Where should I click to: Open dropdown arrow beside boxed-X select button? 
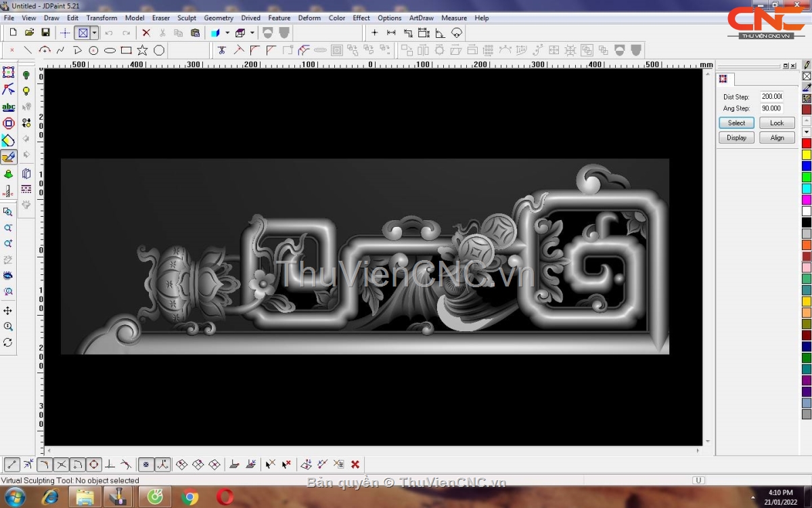[x=94, y=33]
